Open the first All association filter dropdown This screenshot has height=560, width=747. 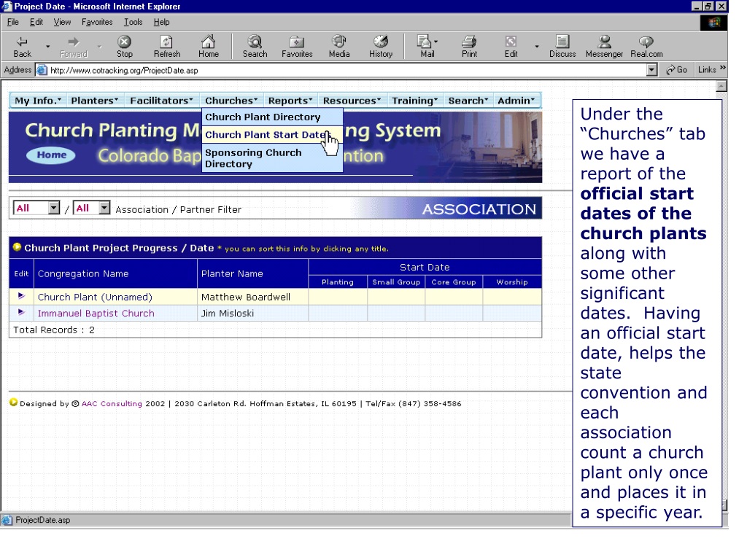[36, 208]
